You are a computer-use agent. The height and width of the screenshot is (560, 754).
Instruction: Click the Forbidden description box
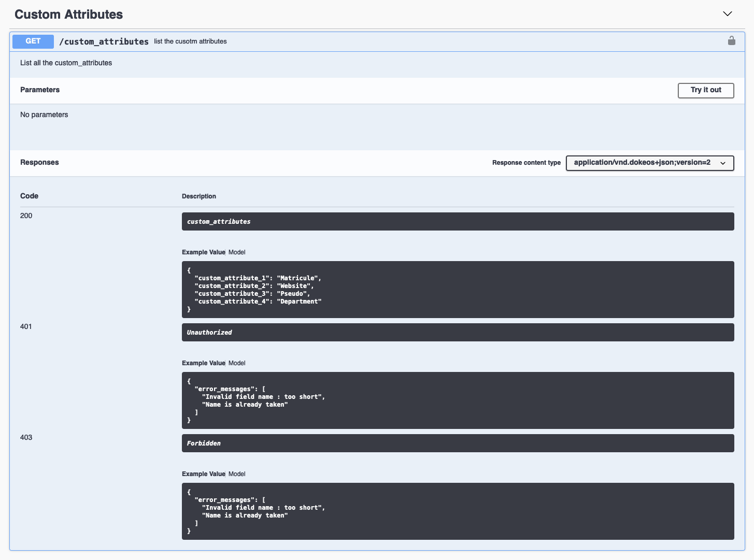pos(458,443)
